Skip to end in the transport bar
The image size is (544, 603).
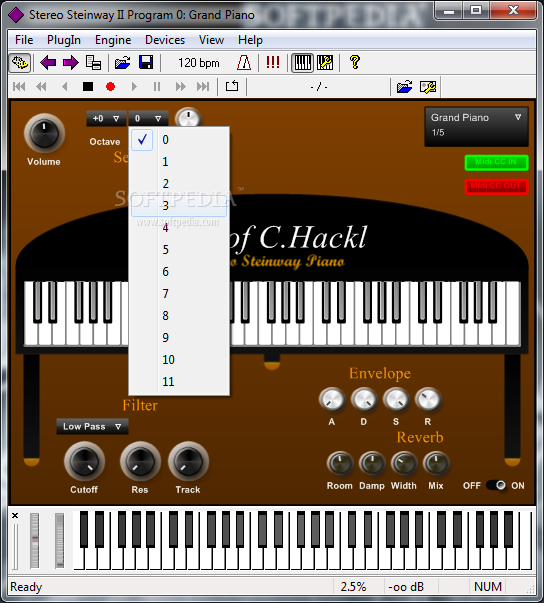pos(203,87)
